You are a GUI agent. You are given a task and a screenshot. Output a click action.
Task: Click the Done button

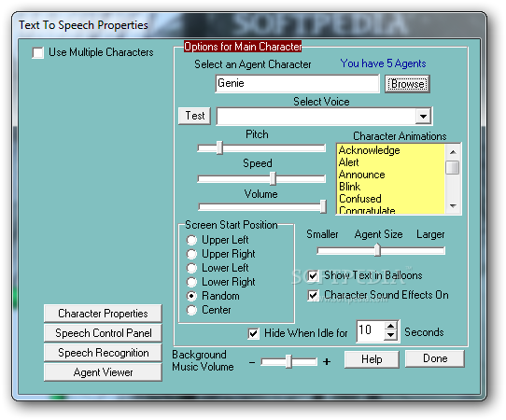click(x=435, y=358)
